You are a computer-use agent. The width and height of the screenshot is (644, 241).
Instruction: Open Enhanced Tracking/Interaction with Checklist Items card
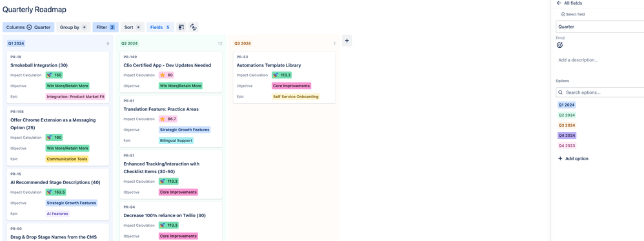tap(171, 174)
